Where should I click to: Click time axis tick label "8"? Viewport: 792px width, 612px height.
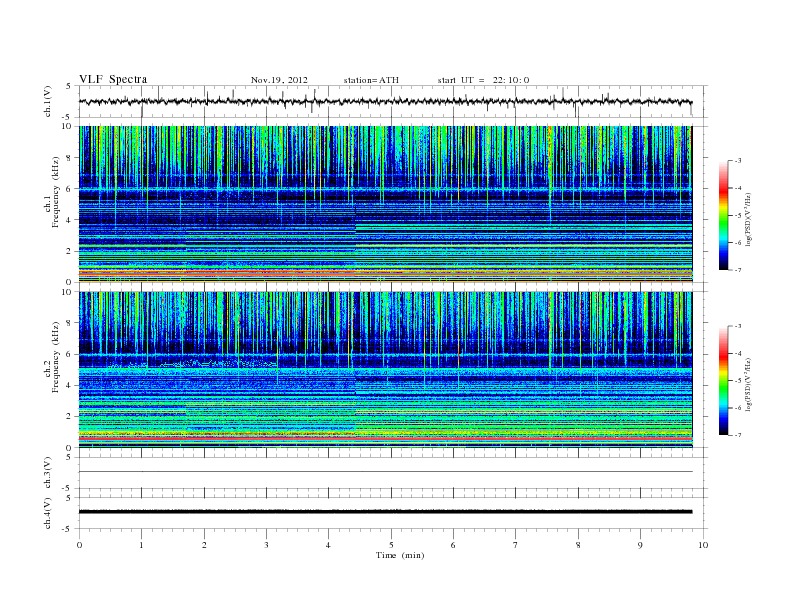tap(578, 545)
